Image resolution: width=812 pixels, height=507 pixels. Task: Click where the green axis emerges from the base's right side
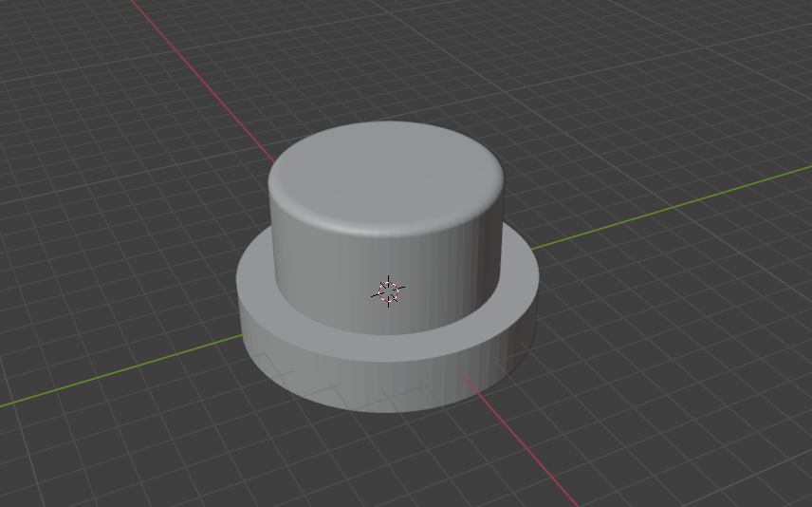click(533, 249)
